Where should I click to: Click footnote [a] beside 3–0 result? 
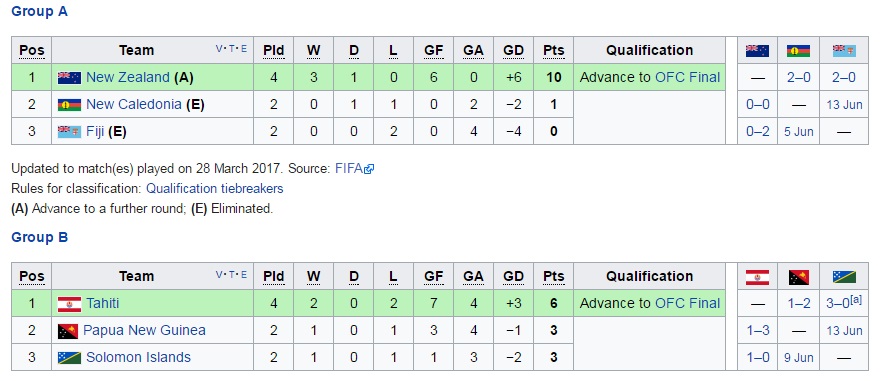855,300
